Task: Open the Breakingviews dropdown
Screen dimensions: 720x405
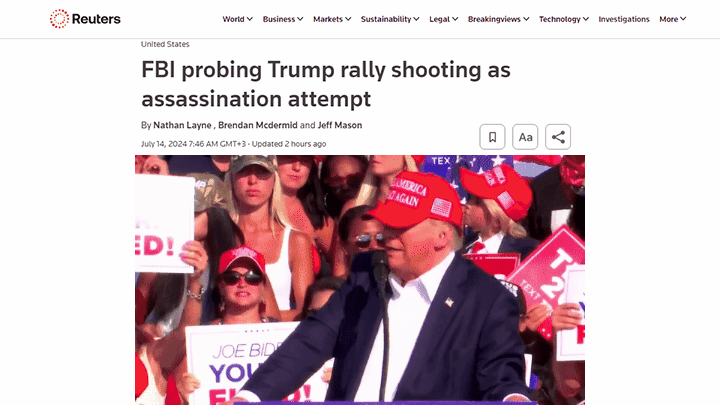Action: (x=499, y=19)
